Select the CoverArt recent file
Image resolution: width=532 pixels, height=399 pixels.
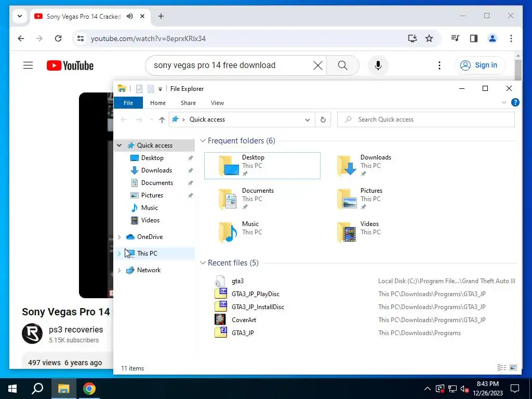point(244,320)
